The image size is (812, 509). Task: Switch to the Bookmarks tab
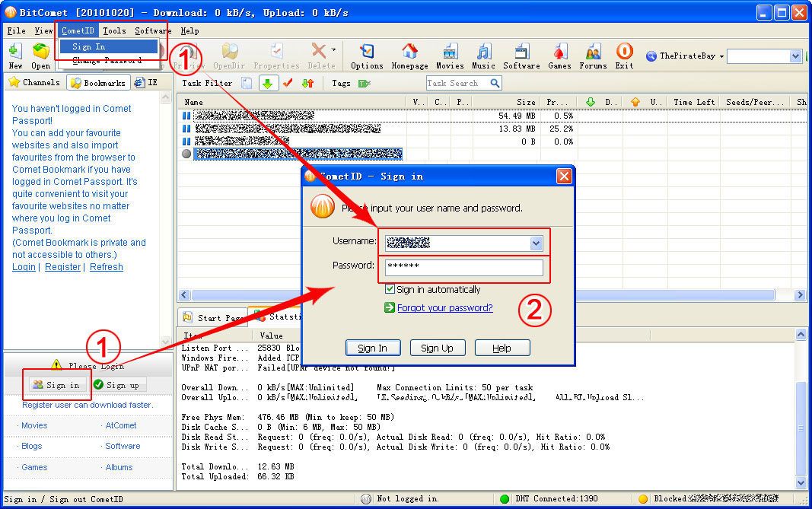pos(98,83)
